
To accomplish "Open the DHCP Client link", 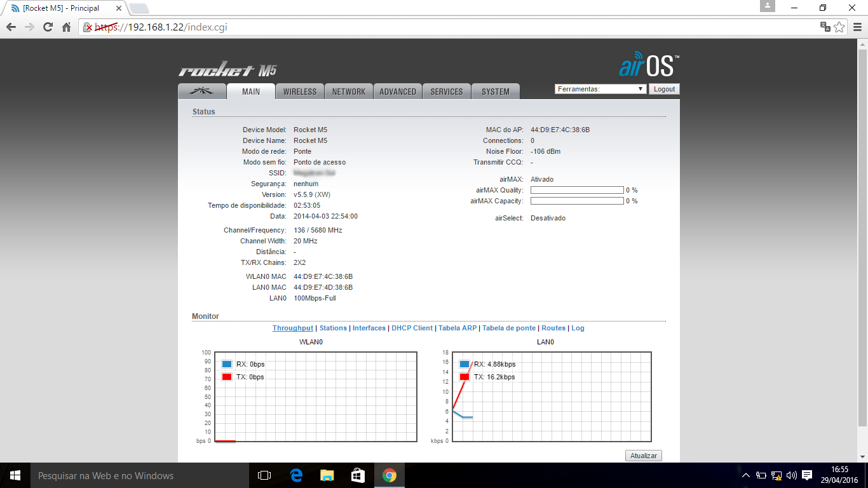I will [412, 328].
